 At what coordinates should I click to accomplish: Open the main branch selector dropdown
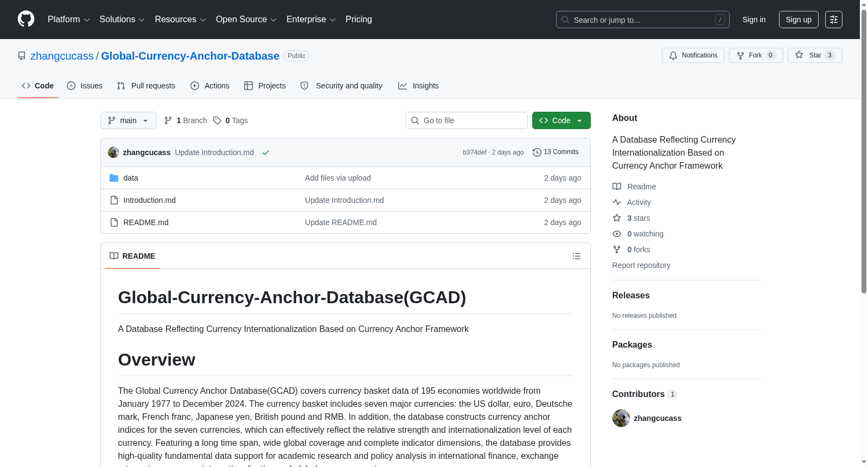coord(129,120)
